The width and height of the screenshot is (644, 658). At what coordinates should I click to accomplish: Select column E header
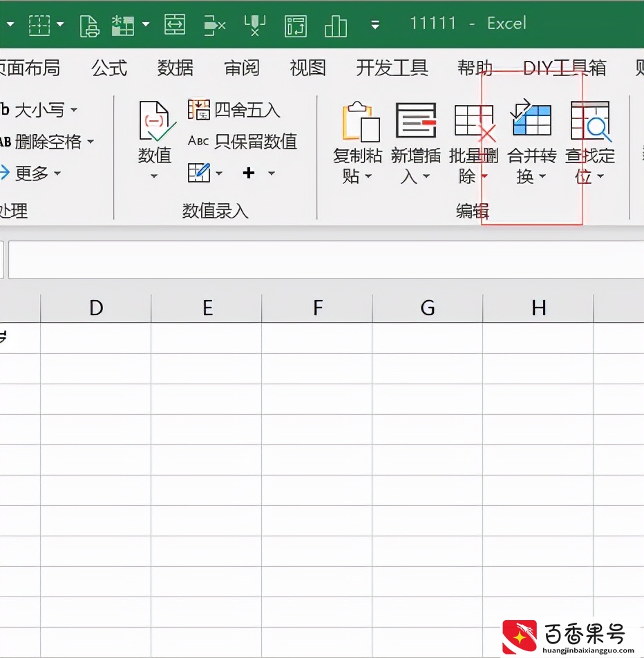coord(207,308)
